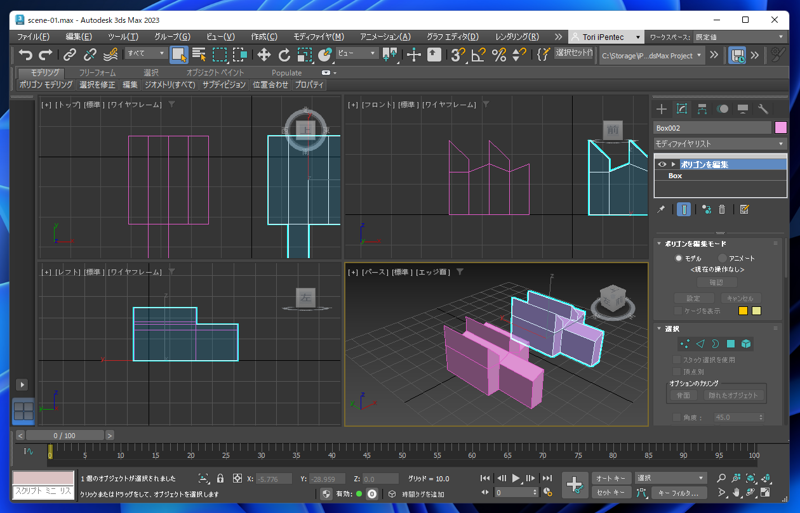Click the 選択セットの作成 button
800x513 pixels.
click(574, 53)
